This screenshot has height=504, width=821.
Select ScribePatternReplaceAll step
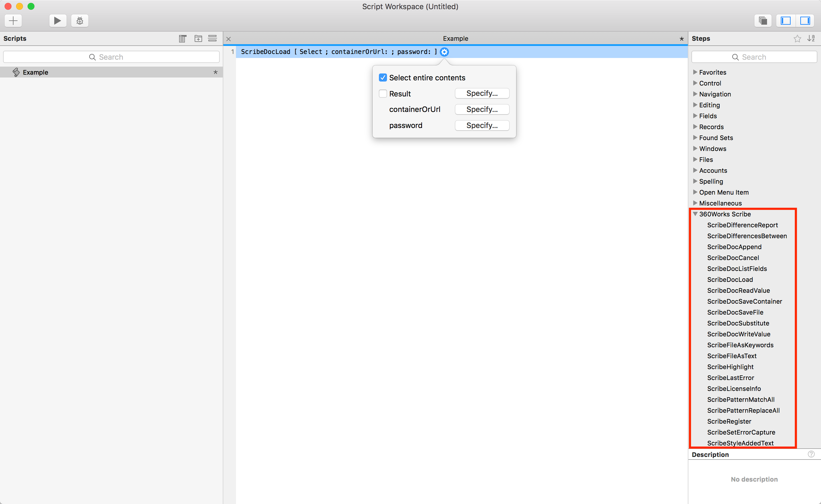click(x=743, y=411)
